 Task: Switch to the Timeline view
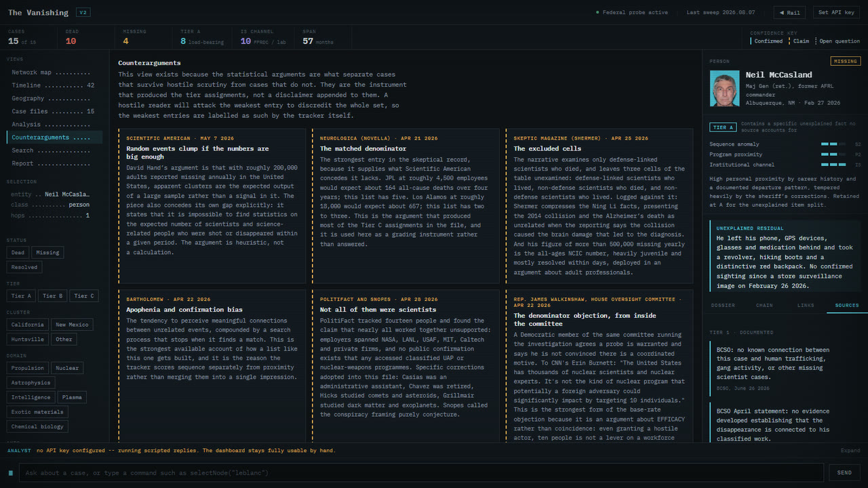(x=54, y=85)
